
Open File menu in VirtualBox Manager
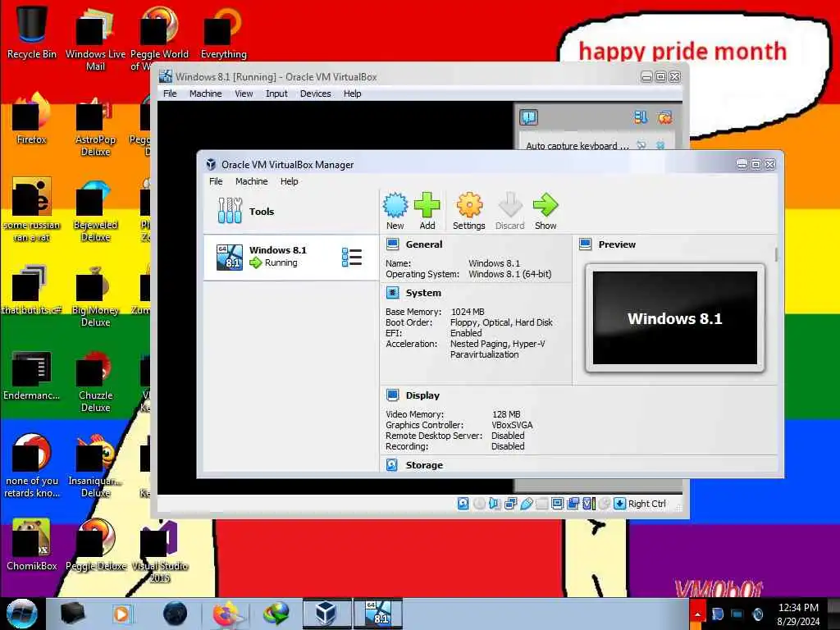point(216,181)
